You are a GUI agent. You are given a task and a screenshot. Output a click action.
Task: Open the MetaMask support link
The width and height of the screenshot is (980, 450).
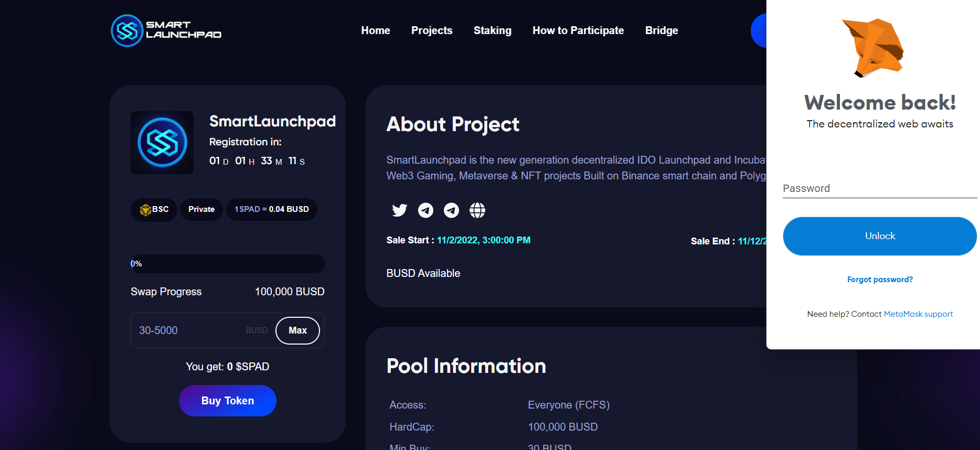click(x=918, y=314)
